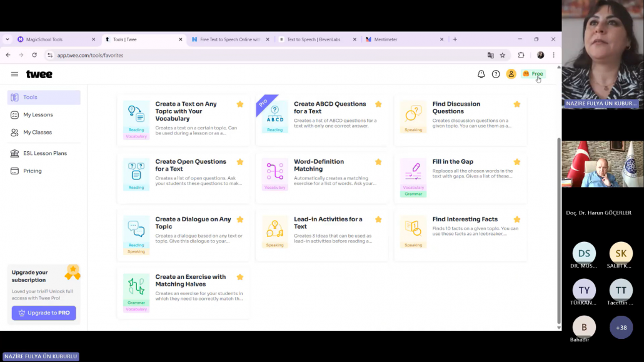The height and width of the screenshot is (362, 644).
Task: Open the hamburger menu next to twee logo
Action: click(x=14, y=74)
